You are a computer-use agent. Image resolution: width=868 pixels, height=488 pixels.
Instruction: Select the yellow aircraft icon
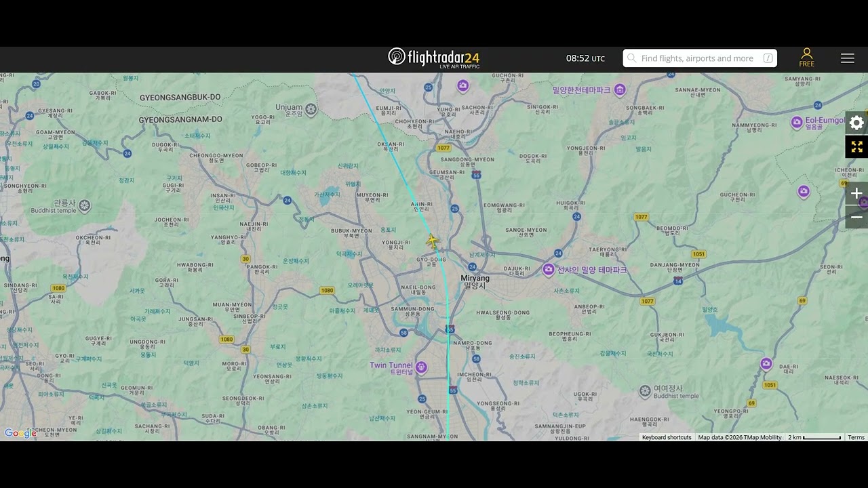click(x=432, y=241)
